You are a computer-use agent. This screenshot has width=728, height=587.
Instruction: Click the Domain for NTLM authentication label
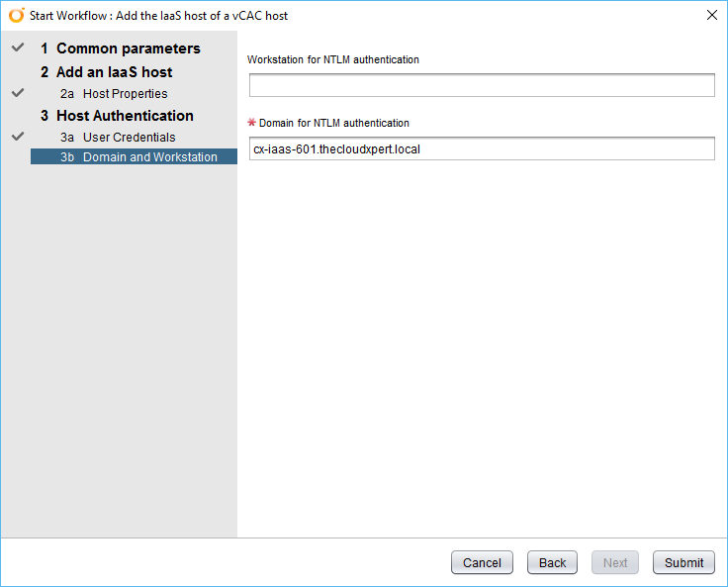pyautogui.click(x=334, y=124)
